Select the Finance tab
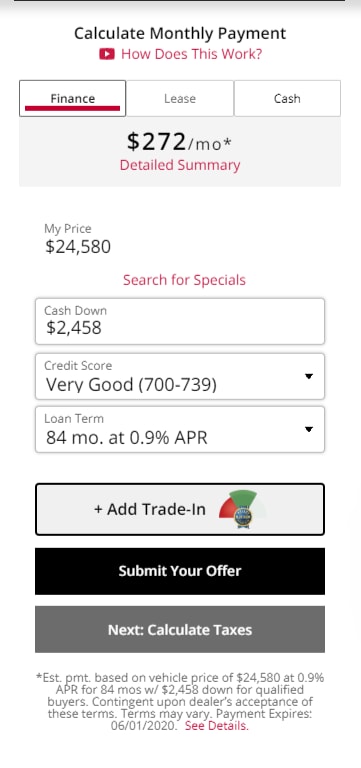Viewport: 361px width, 768px height. click(x=72, y=98)
